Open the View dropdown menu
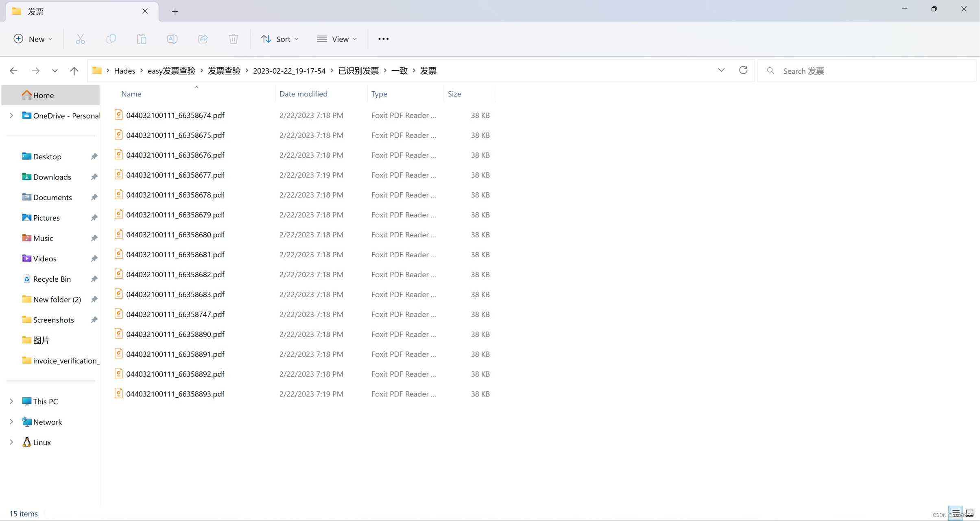980x521 pixels. (337, 39)
